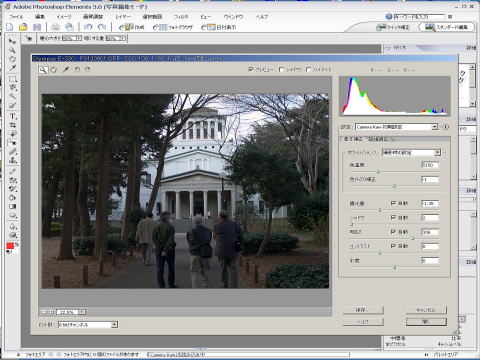
Task: Click the Redo arrow in the shortcuts bar
Action: (x=102, y=27)
